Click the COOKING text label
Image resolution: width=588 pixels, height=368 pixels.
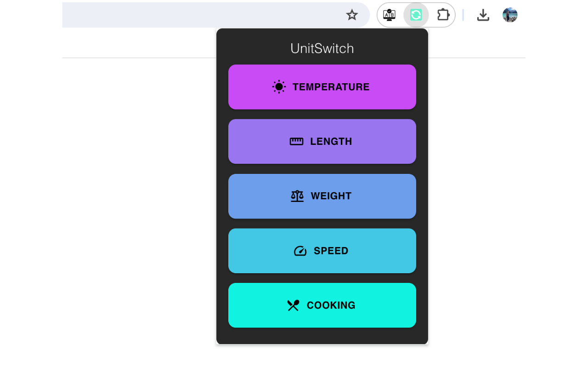(x=330, y=305)
